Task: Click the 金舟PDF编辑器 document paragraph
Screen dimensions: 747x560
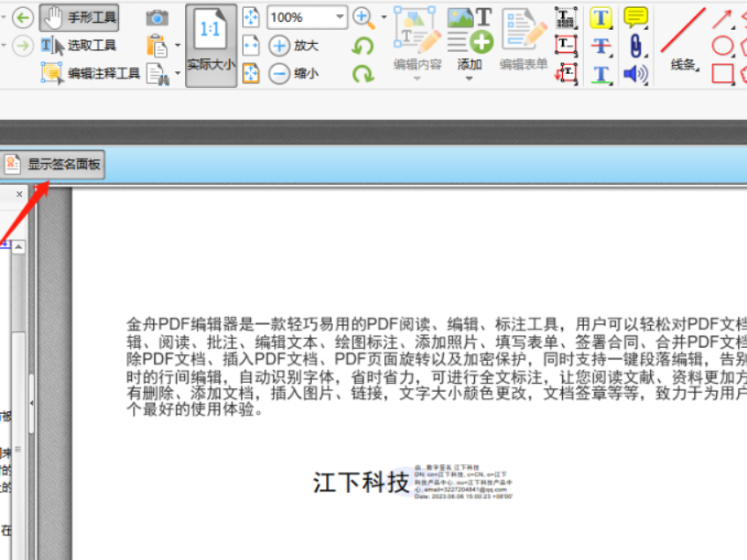Action: click(436, 366)
